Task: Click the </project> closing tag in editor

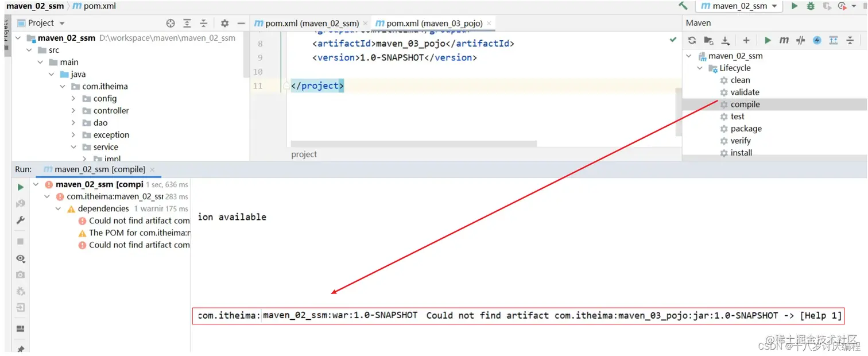Action: [317, 86]
